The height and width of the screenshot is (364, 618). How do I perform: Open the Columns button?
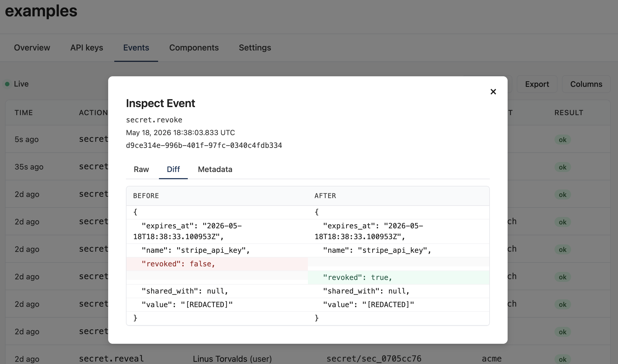coord(586,84)
